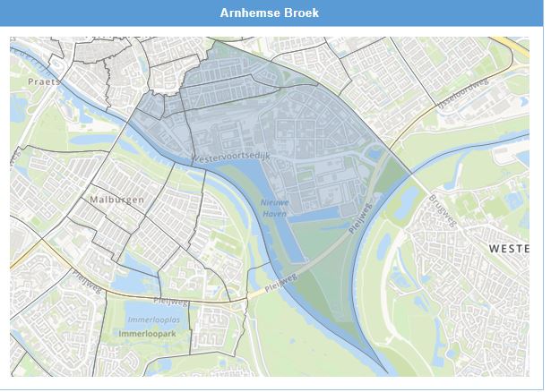Click the river bend right of Praets label
This screenshot has width=551, height=392.
tap(90, 100)
